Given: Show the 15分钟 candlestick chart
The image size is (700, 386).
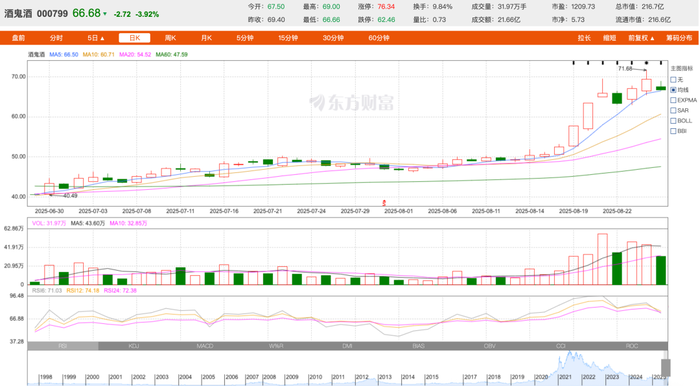Looking at the screenshot, I should click(288, 38).
